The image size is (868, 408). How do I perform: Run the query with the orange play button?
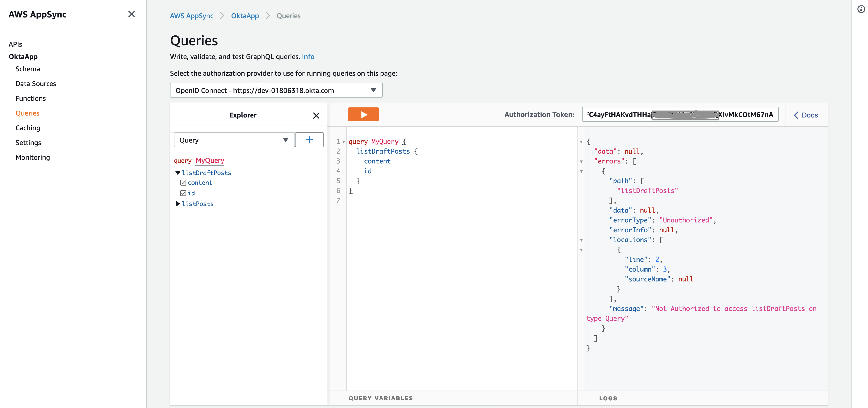[x=363, y=115]
